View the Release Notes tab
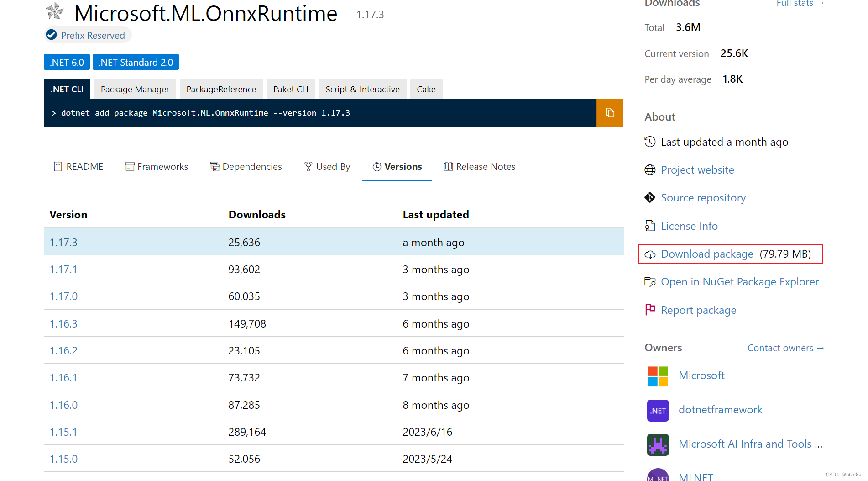The image size is (868, 481). point(479,166)
